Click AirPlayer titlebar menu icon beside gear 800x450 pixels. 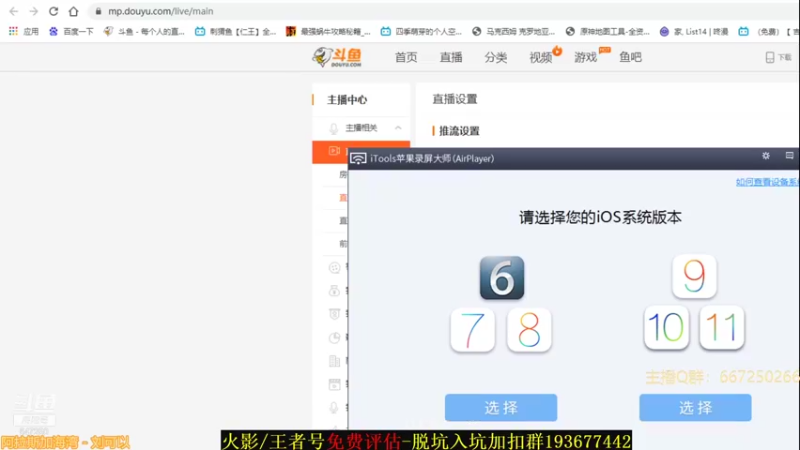pos(789,156)
